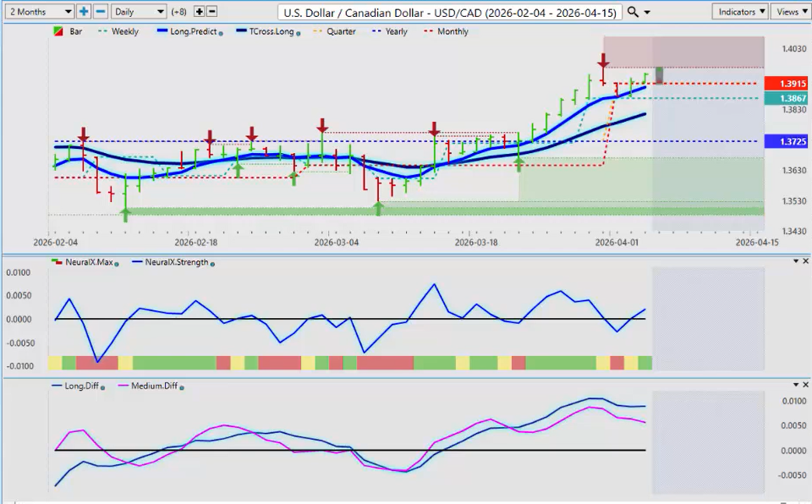Open the Indicators menu

pos(740,12)
